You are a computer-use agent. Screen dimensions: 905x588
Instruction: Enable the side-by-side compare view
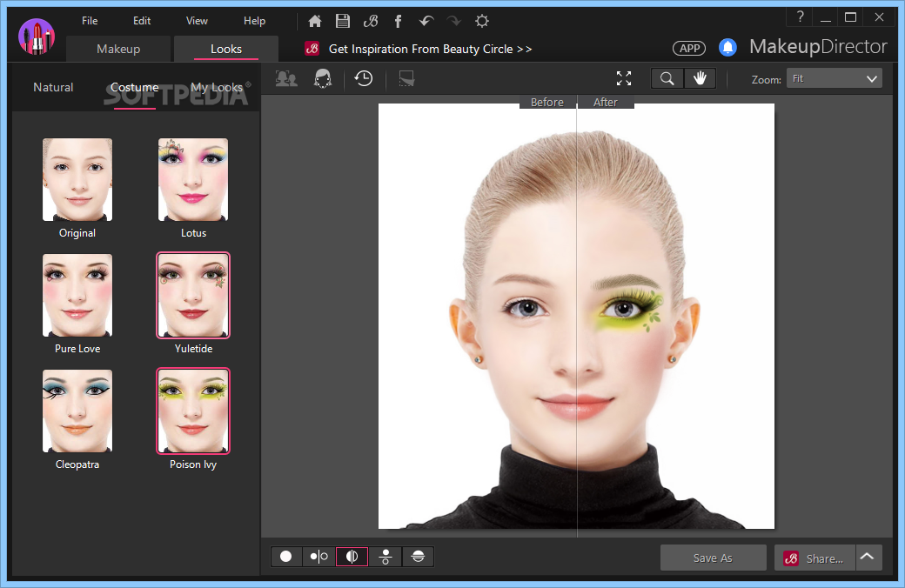[x=319, y=557]
